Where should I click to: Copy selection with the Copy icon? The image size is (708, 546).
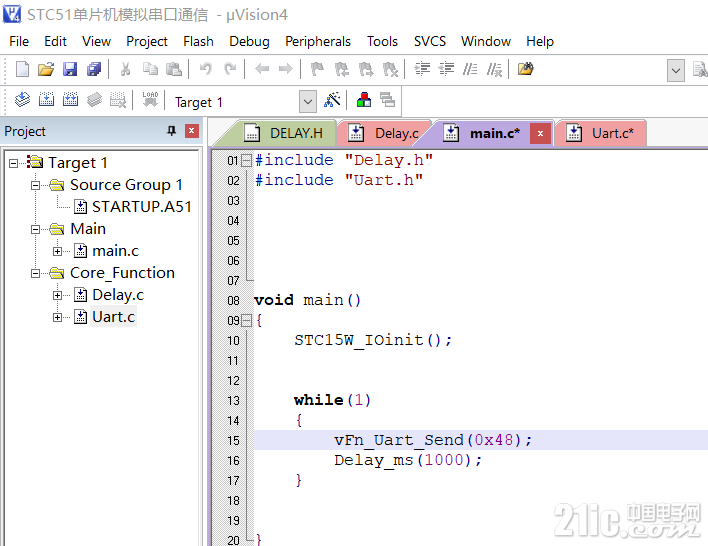(x=150, y=69)
